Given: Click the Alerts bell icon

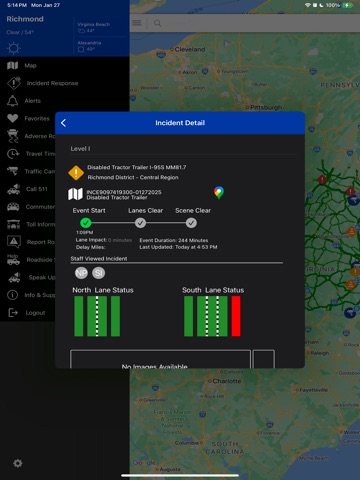Looking at the screenshot, I should [x=13, y=101].
